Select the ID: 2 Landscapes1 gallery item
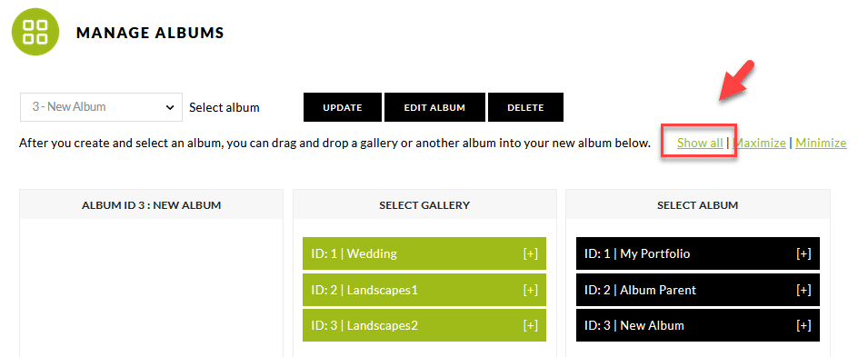The width and height of the screenshot is (868, 357). [x=424, y=290]
